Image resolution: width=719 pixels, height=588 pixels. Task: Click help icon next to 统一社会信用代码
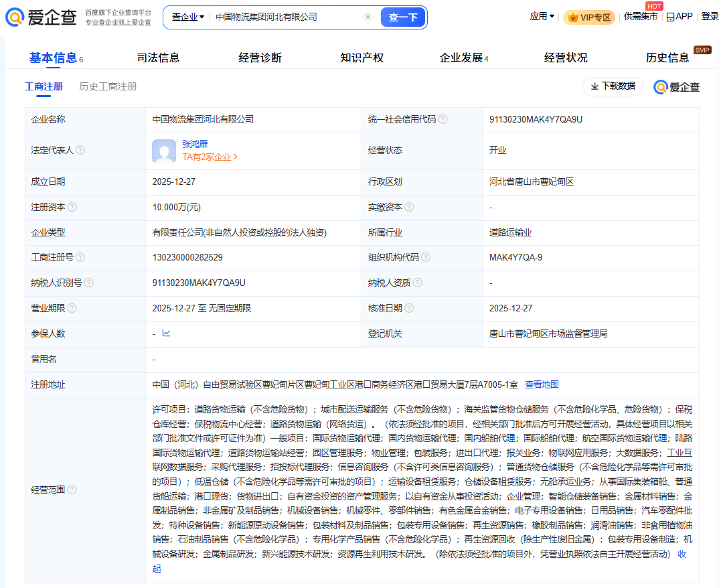click(x=443, y=120)
